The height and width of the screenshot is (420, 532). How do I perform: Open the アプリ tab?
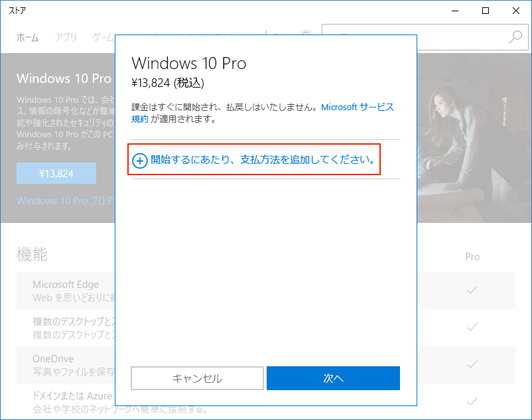coord(66,37)
